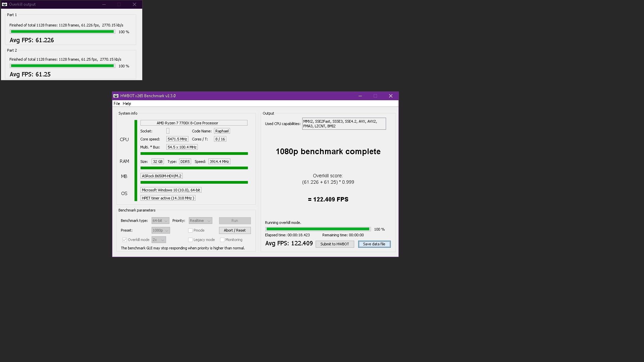Click the overkill mode progress bar in Output
This screenshot has width=644, height=362.
coord(318,229)
